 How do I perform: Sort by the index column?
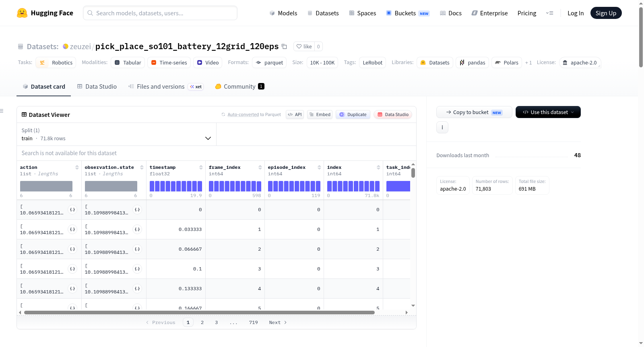tap(378, 167)
